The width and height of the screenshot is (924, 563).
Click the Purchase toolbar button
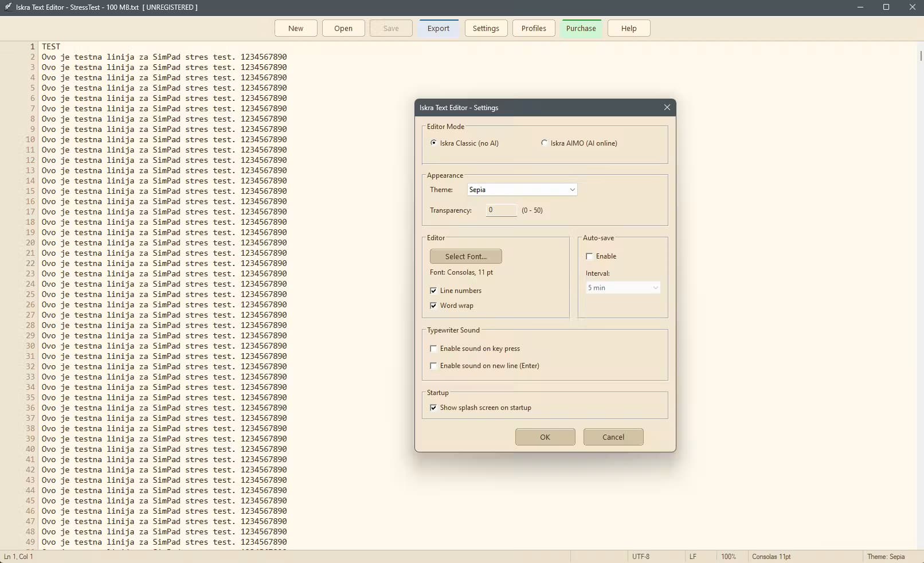581,28
